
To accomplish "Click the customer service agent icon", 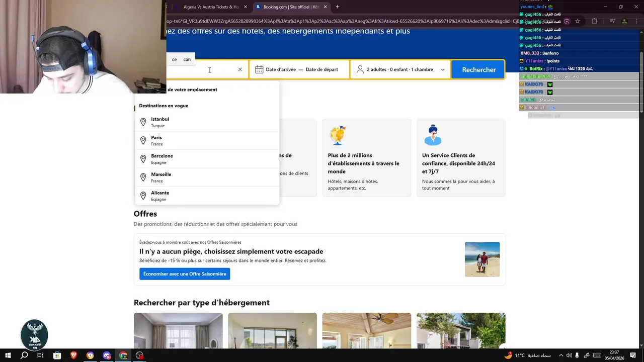I will [x=432, y=135].
